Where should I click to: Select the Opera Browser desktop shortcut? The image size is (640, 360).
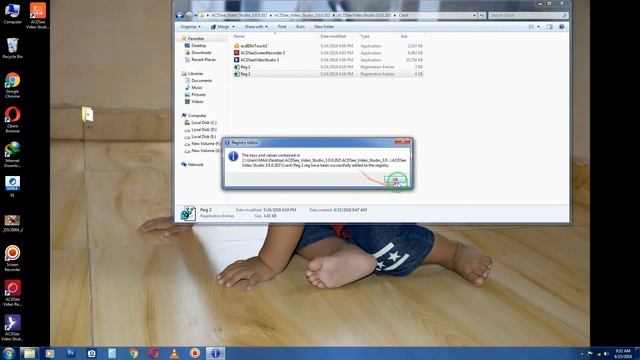pyautogui.click(x=12, y=120)
